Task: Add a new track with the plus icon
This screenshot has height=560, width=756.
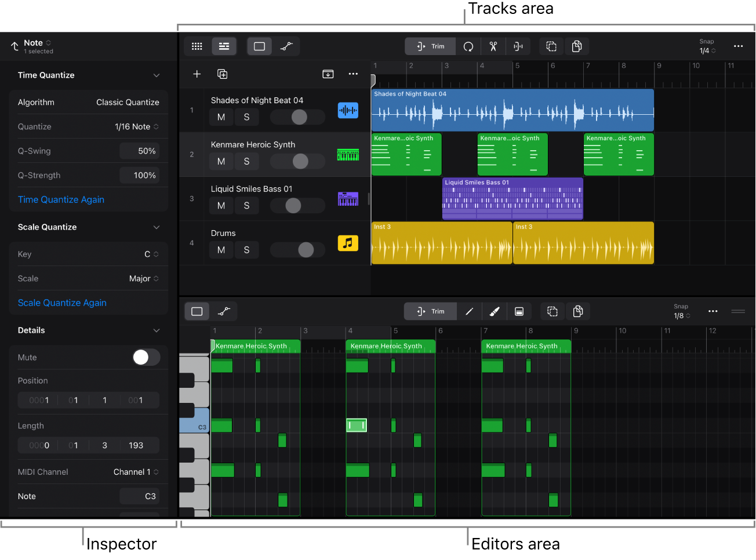Action: [197, 74]
